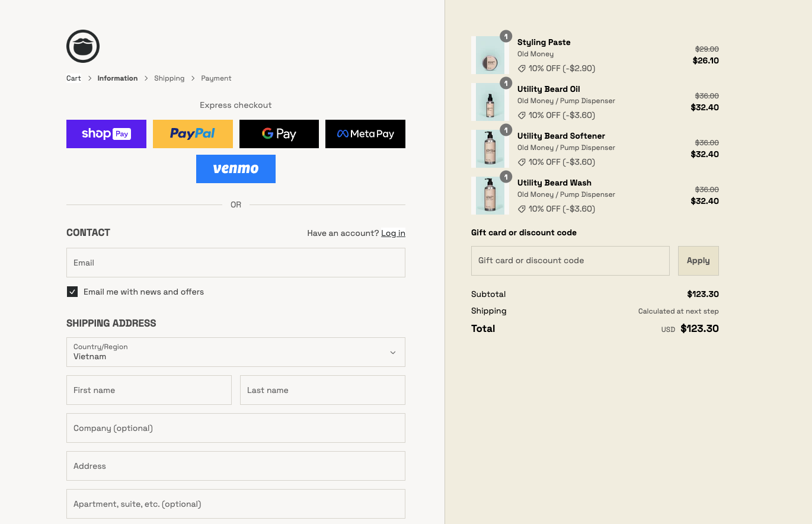Uncheck Email me with news and offers

point(72,292)
